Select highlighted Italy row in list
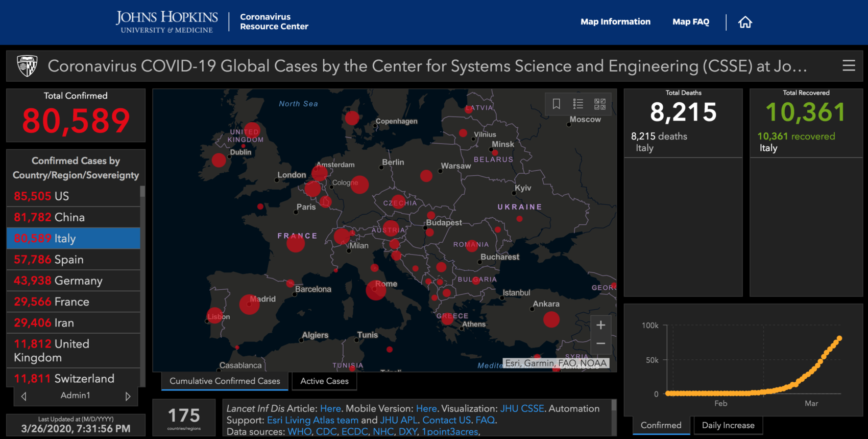Screen dimensions: 868x439 point(73,238)
